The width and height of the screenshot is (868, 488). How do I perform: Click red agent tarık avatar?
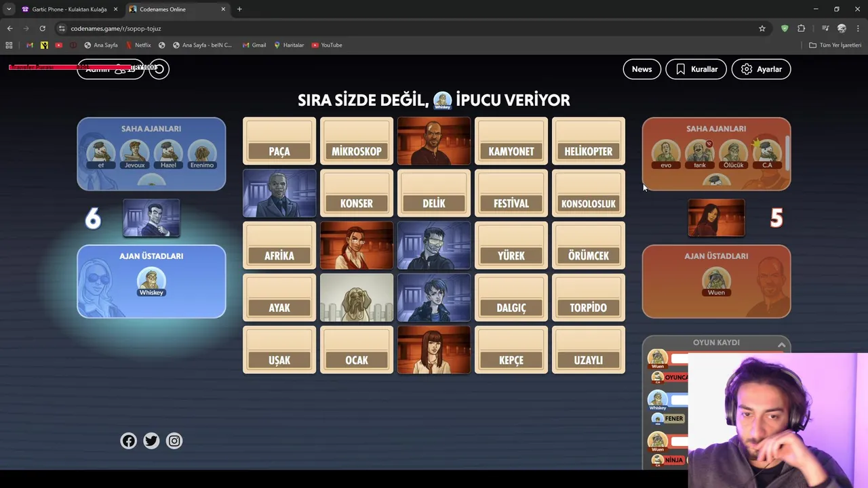[x=700, y=153]
